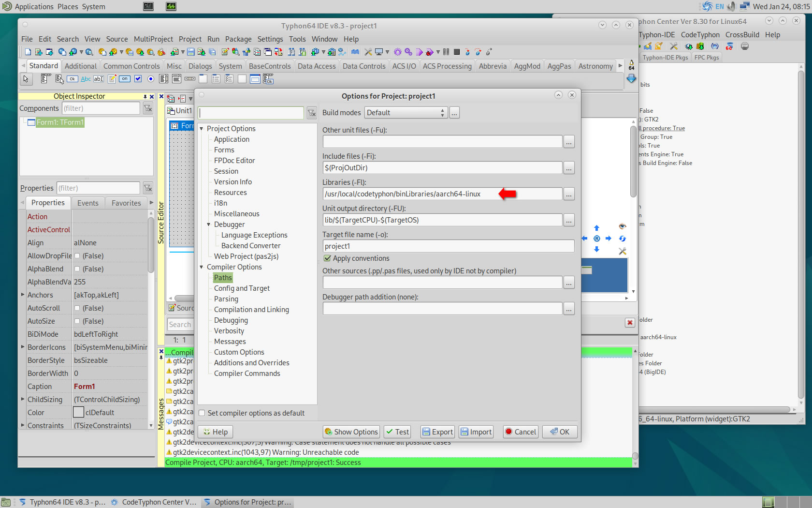The image size is (812, 508).
Task: Pick the TLabel 'Abc' component icon
Action: tap(86, 79)
